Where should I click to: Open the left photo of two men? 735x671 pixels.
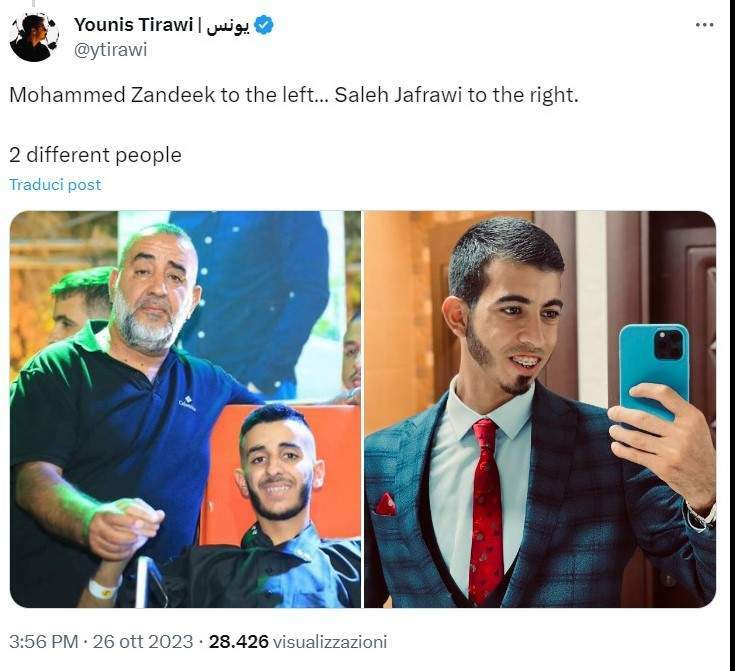pyautogui.click(x=185, y=409)
